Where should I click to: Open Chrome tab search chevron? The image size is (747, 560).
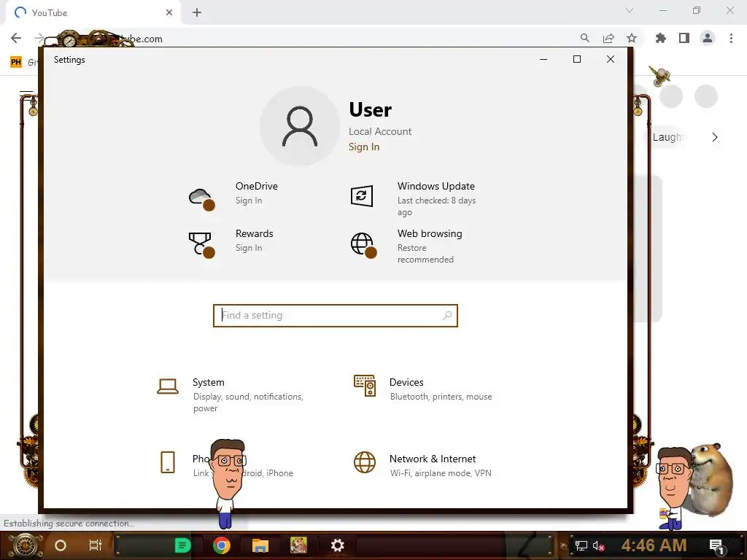point(630,10)
